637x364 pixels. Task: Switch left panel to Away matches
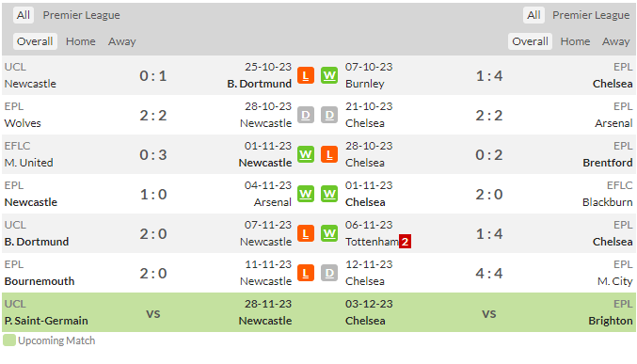click(x=122, y=41)
